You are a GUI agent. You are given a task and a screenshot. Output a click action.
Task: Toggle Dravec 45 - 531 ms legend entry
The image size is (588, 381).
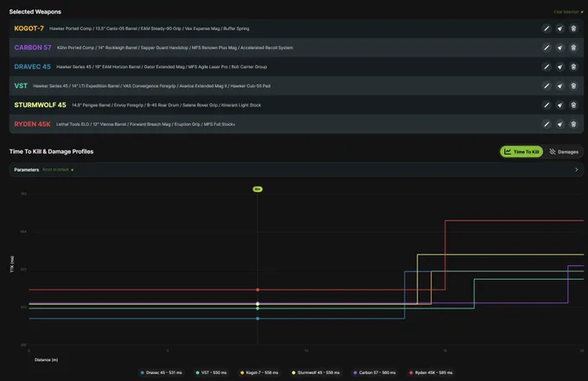161,372
